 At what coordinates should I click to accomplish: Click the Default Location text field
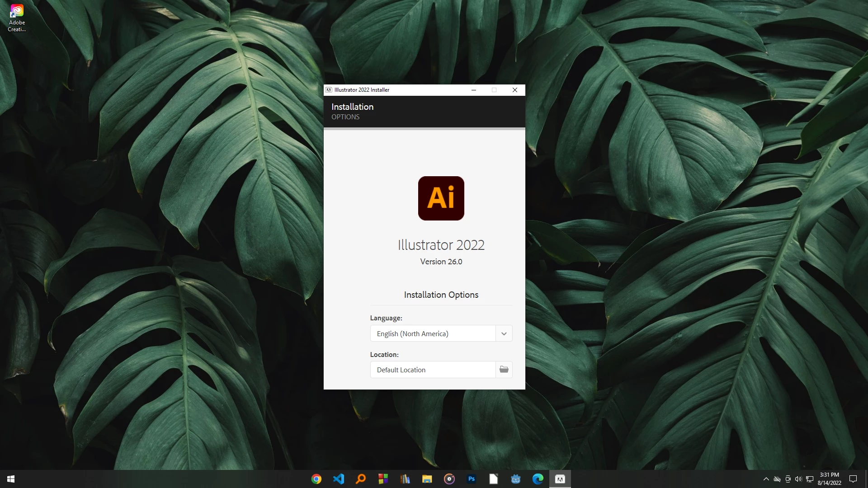433,370
